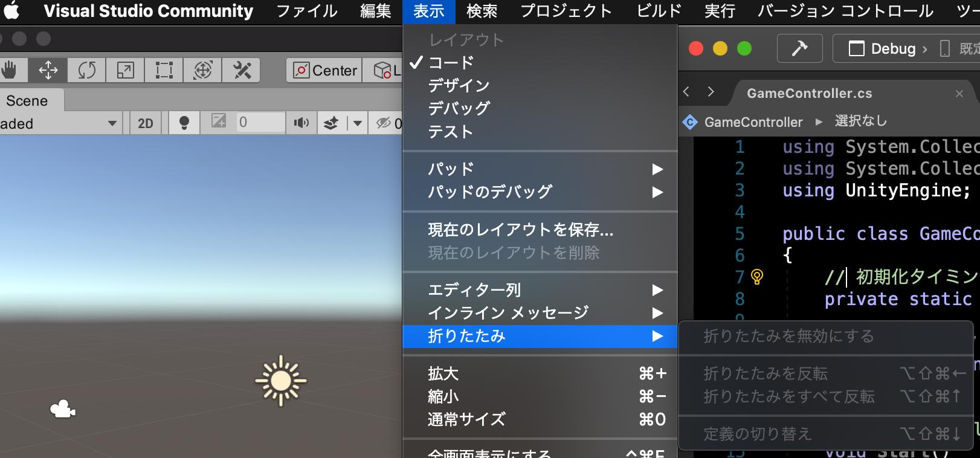Open the 実行 menu

(x=720, y=11)
